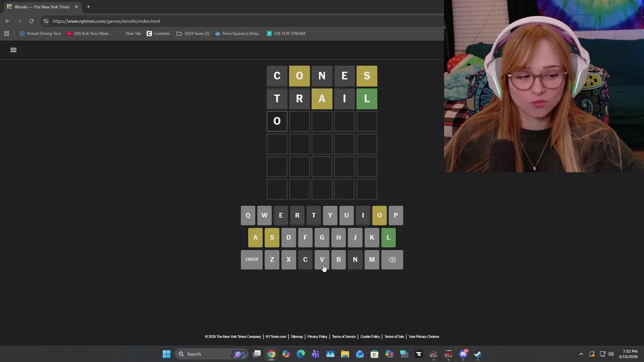Open the Bob Ross YouTube bookmark

(x=89, y=34)
